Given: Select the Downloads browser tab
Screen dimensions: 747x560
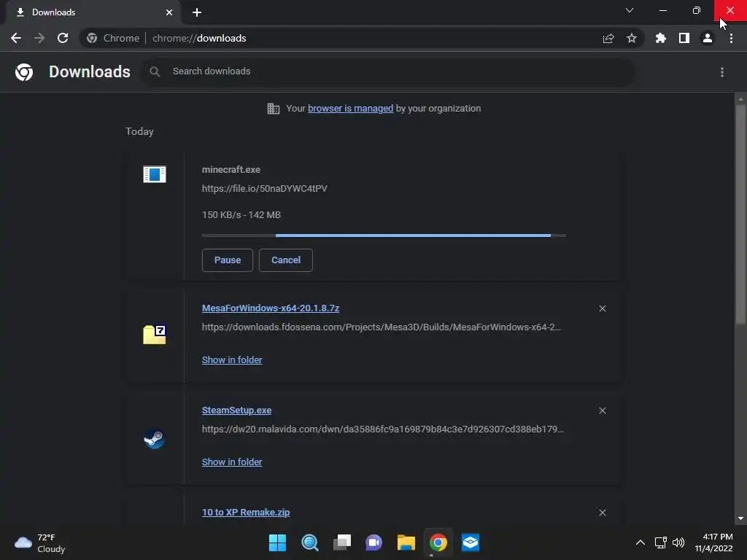Looking at the screenshot, I should (93, 12).
